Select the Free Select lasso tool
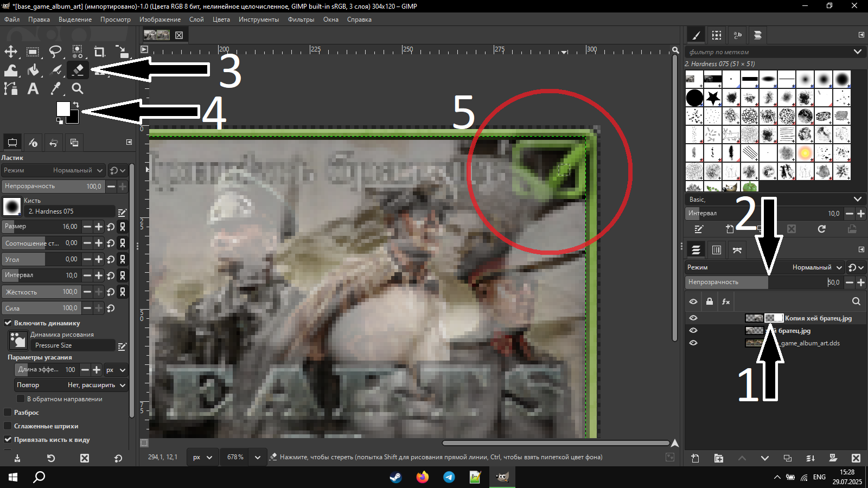868x488 pixels. [x=55, y=52]
